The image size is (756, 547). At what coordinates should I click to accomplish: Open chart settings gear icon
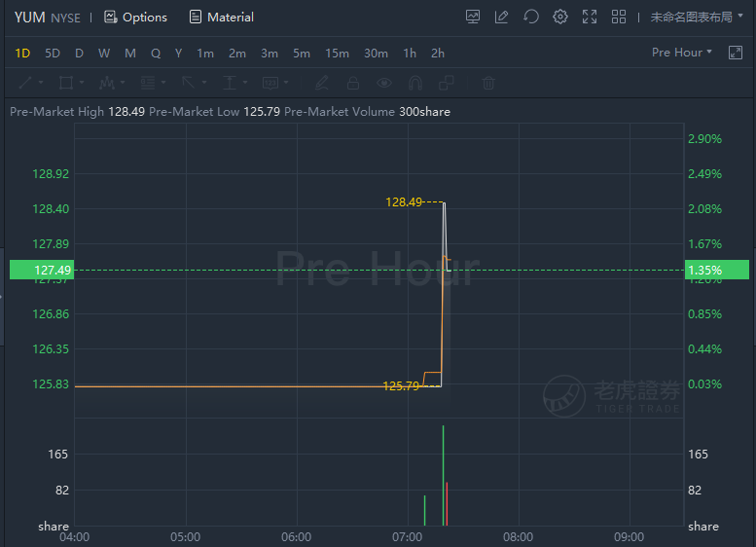click(x=560, y=17)
